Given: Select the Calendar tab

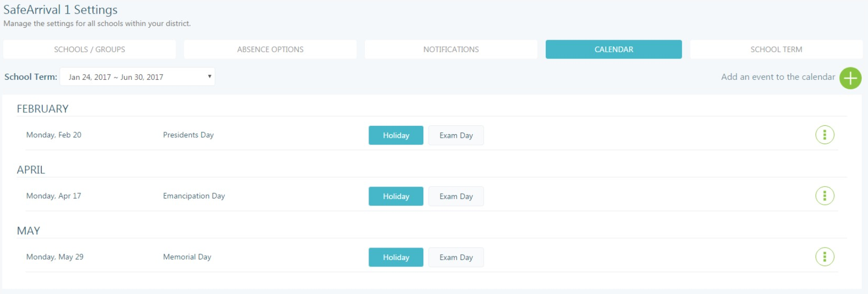Looking at the screenshot, I should 614,50.
